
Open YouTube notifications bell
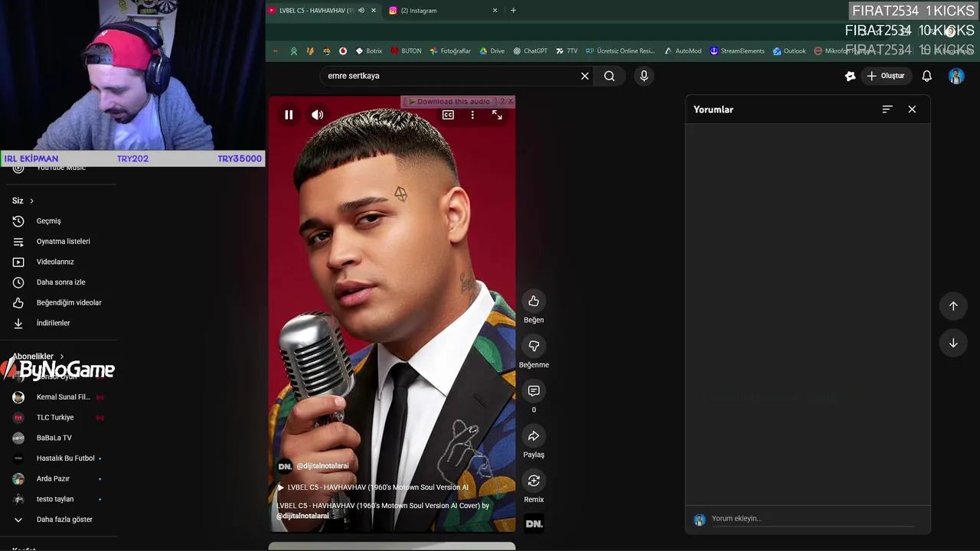(x=926, y=76)
